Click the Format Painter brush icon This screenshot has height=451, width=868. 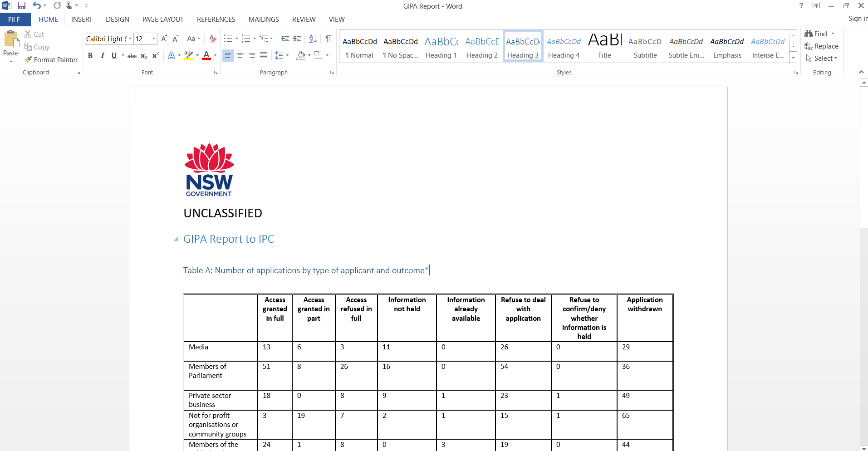click(x=29, y=59)
